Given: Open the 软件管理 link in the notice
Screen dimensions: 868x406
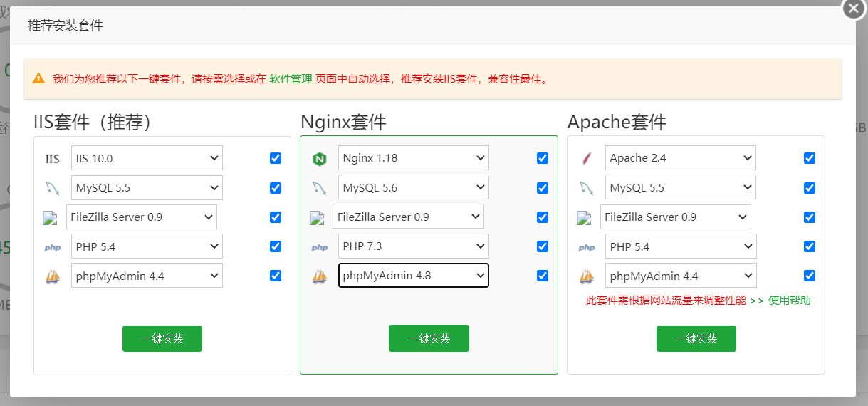Looking at the screenshot, I should point(291,79).
